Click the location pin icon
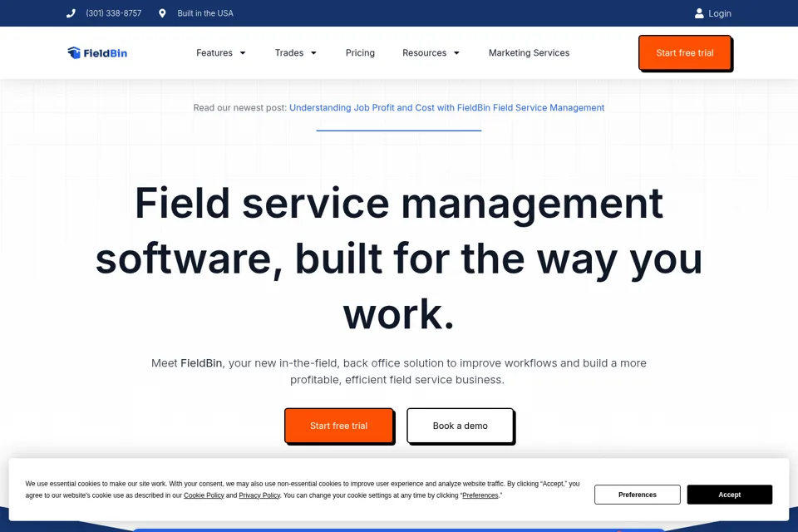The image size is (798, 532). click(x=162, y=13)
